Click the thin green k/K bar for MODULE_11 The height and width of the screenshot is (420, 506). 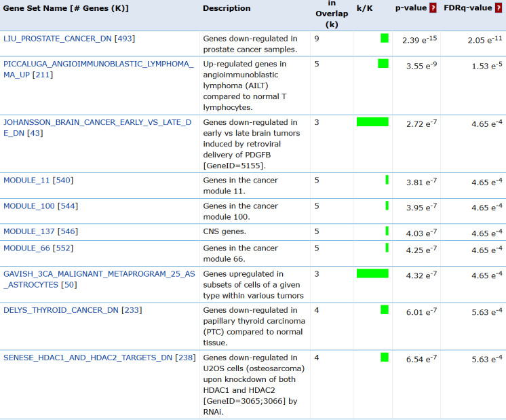[387, 180]
